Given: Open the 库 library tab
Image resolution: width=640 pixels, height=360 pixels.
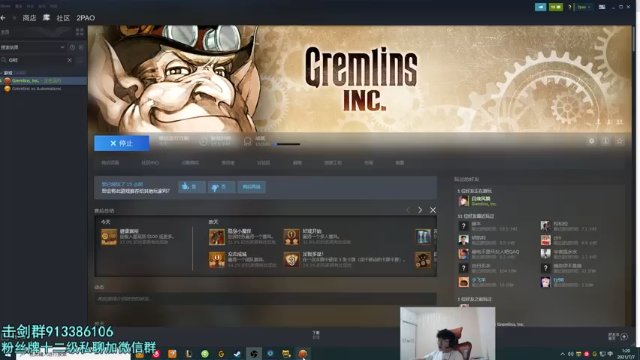Looking at the screenshot, I should click(x=47, y=18).
